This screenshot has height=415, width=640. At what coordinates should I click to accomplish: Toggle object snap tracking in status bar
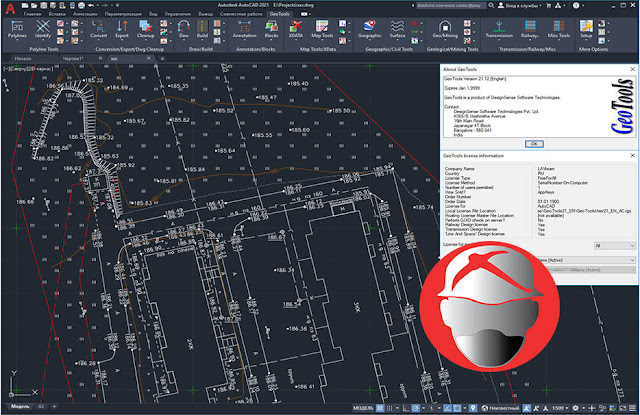click(x=448, y=408)
